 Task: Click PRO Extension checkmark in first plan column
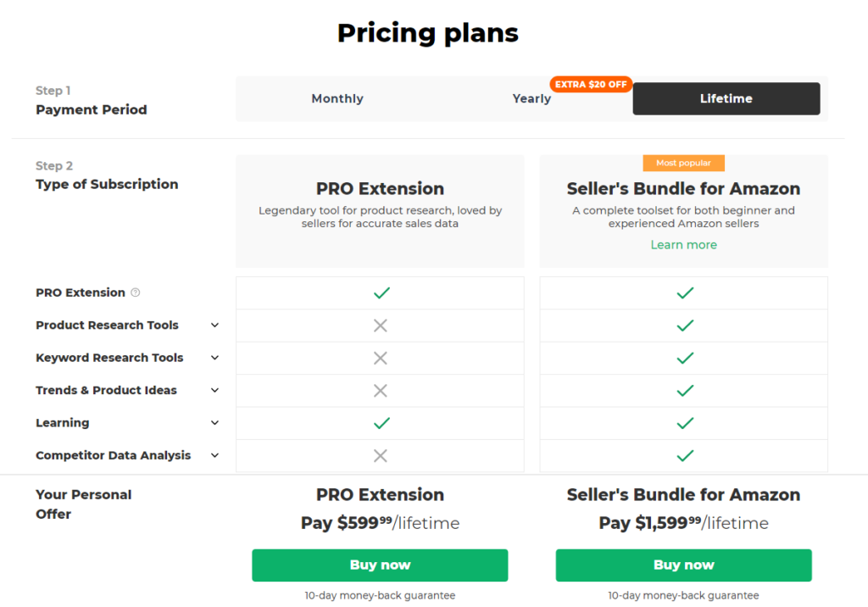[x=381, y=293]
